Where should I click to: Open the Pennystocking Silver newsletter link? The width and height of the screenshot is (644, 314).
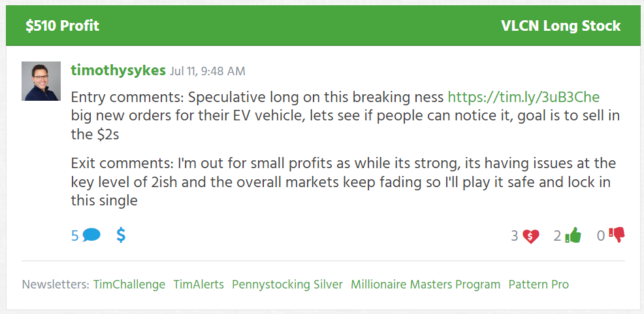coord(287,285)
